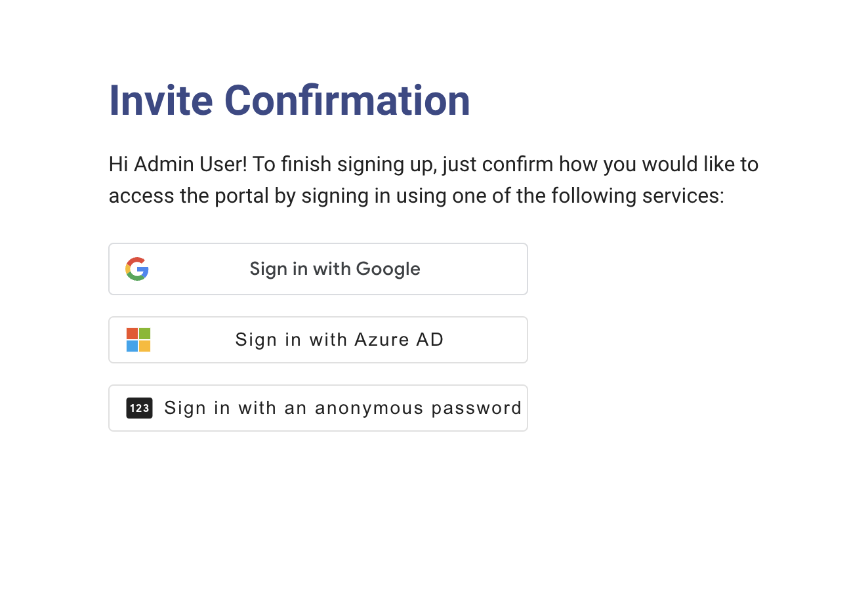This screenshot has height=616, width=849.
Task: Click the greeting paragraph mentioning Admin User
Action: (433, 180)
